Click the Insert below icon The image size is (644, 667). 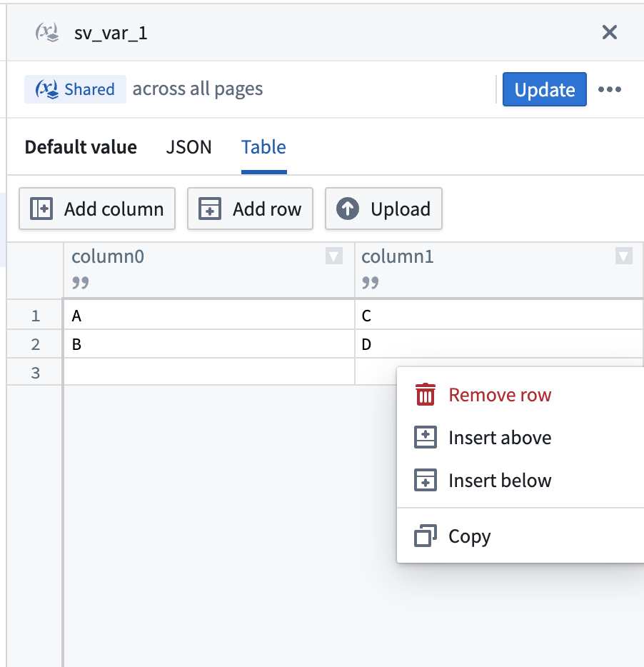tap(426, 480)
